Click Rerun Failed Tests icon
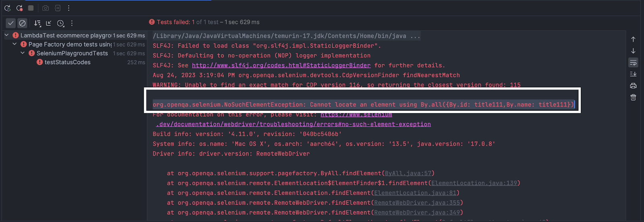 tap(19, 8)
